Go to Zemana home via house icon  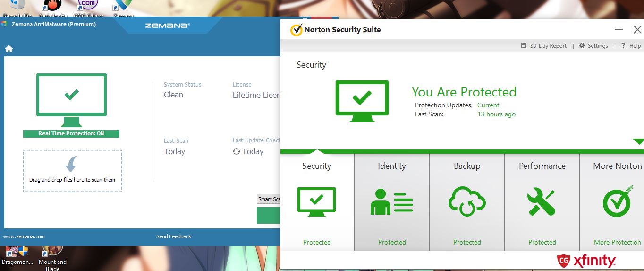pyautogui.click(x=9, y=49)
